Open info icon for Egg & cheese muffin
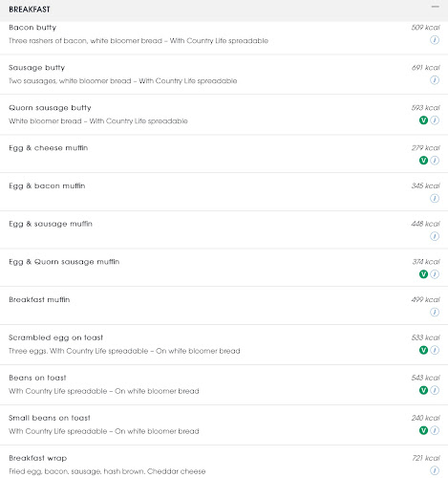Viewport: 448px width, 478px height. [435, 161]
